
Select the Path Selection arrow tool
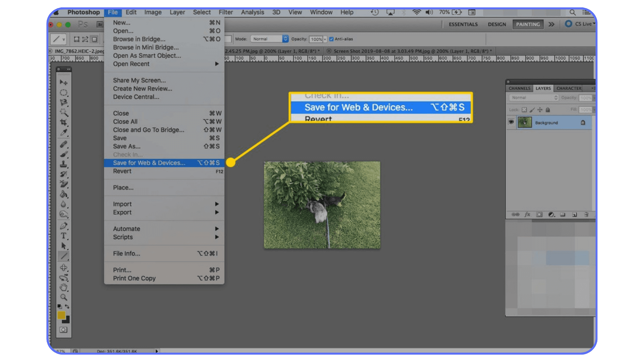pos(64,246)
